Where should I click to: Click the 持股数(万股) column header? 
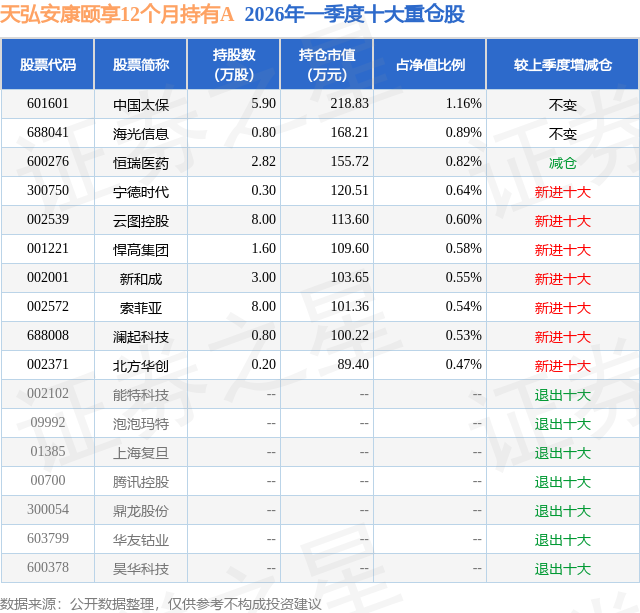pos(233,64)
